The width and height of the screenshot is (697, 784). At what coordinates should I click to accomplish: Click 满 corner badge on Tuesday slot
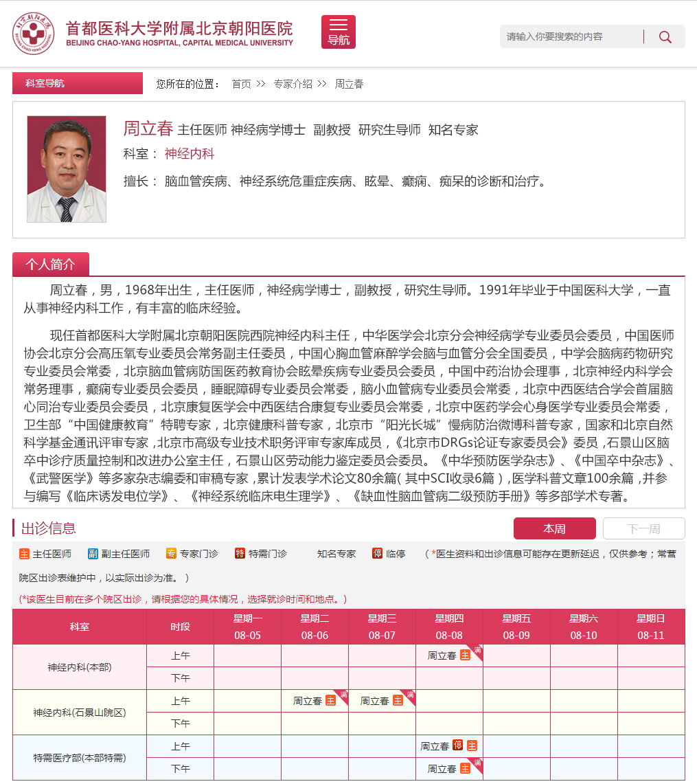(x=342, y=695)
